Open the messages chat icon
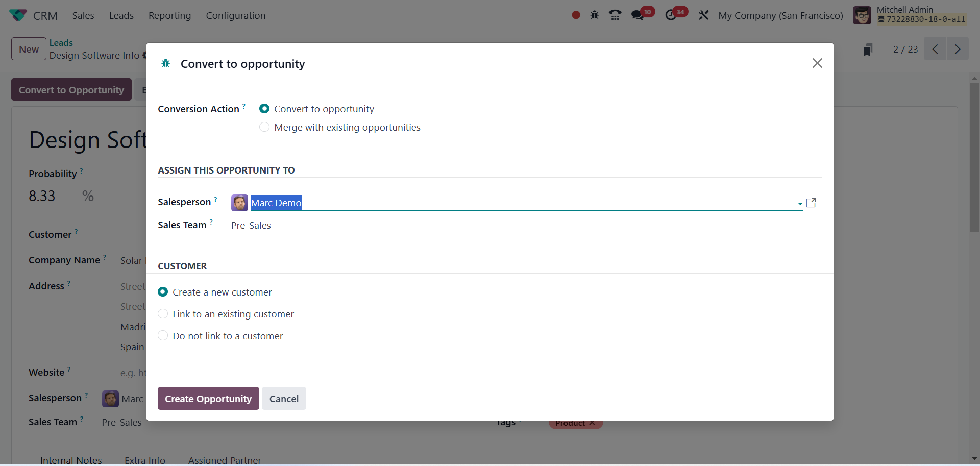980x466 pixels. point(638,15)
